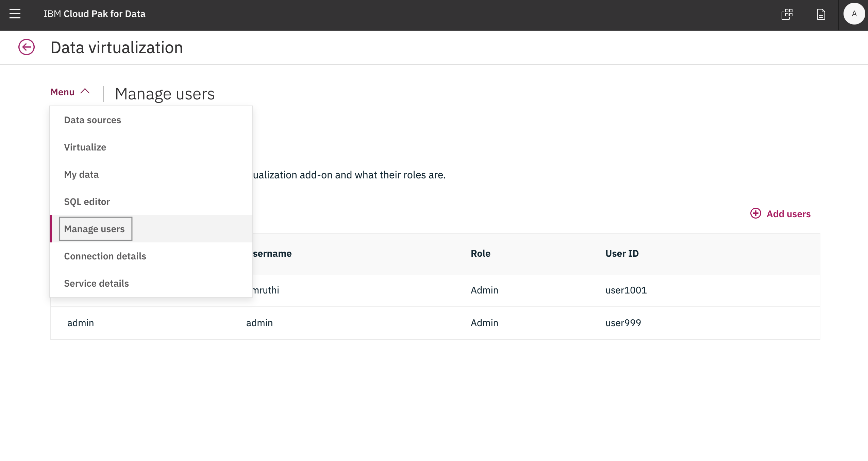This screenshot has width=868, height=461.
Task: Click the User ID column header
Action: [x=622, y=253]
